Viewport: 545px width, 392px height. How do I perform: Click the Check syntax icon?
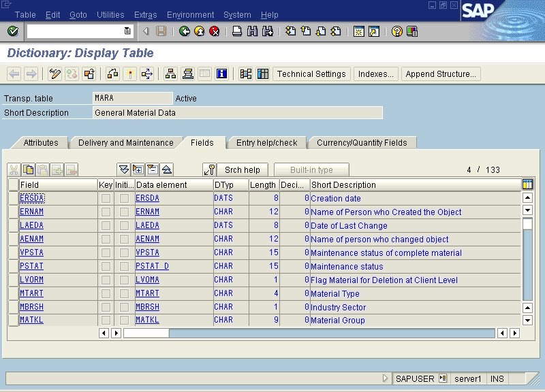click(x=113, y=73)
